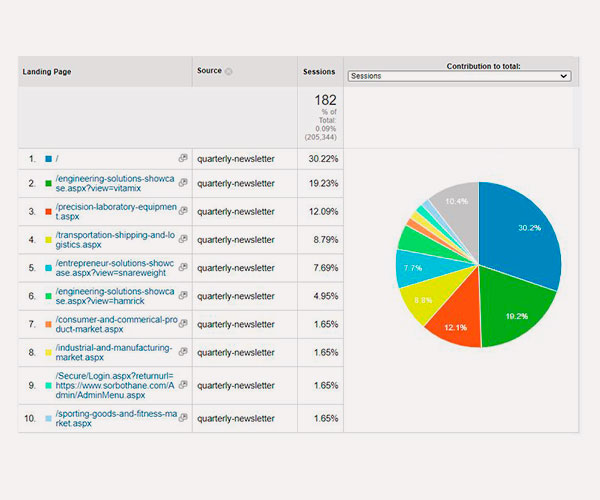Open external link icon for the Secure/Login row
This screenshot has width=600, height=500.
click(183, 384)
